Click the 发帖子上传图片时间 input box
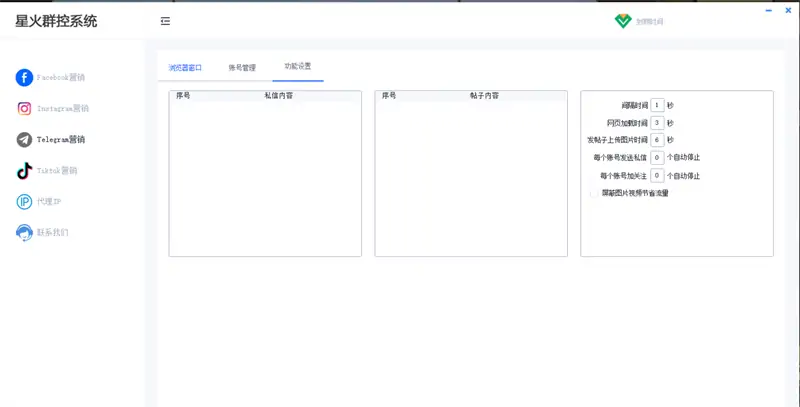 click(657, 140)
